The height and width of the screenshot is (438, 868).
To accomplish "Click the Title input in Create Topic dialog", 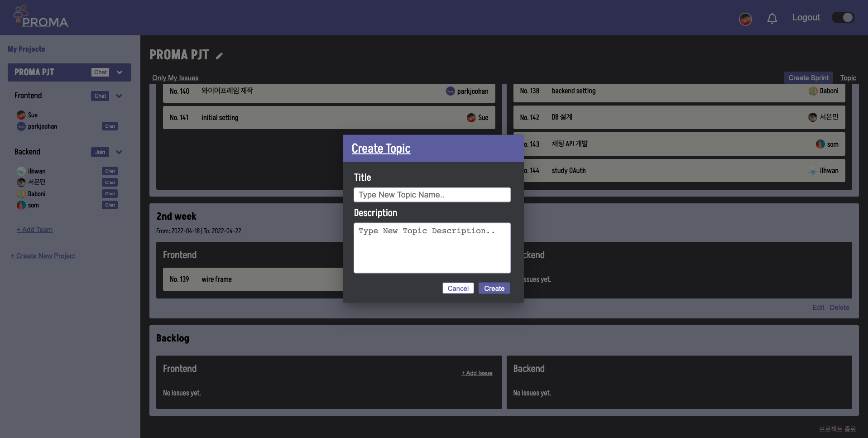I will [432, 195].
